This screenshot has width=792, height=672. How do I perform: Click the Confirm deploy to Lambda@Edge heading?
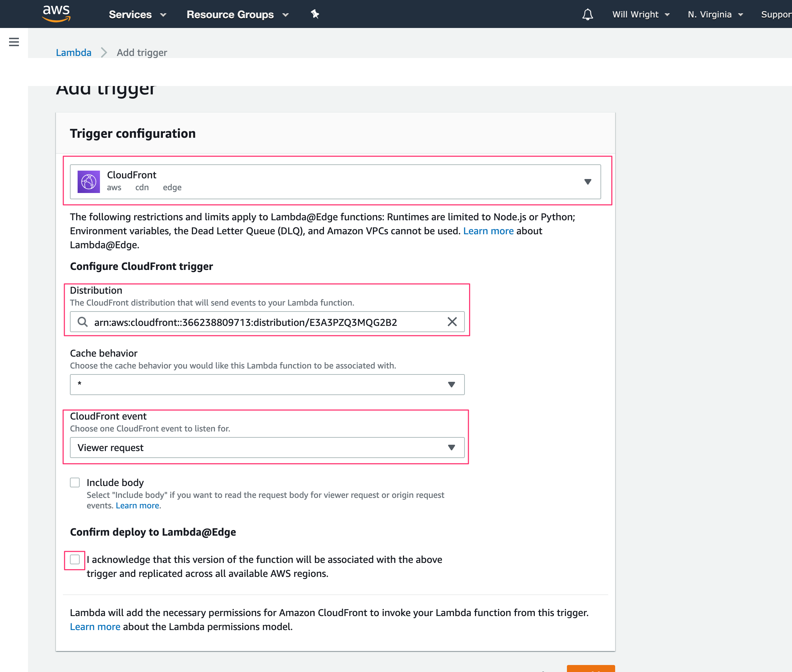click(153, 532)
